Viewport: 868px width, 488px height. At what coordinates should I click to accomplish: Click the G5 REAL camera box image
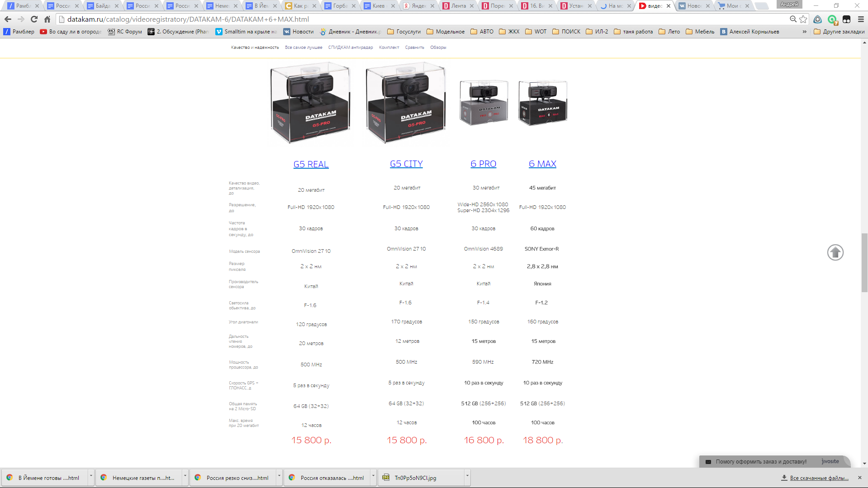(310, 104)
